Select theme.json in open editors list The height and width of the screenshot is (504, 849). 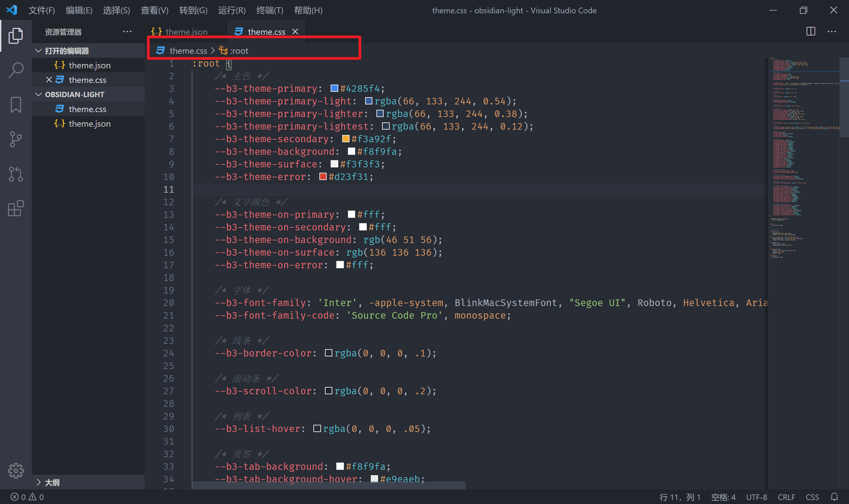point(88,65)
